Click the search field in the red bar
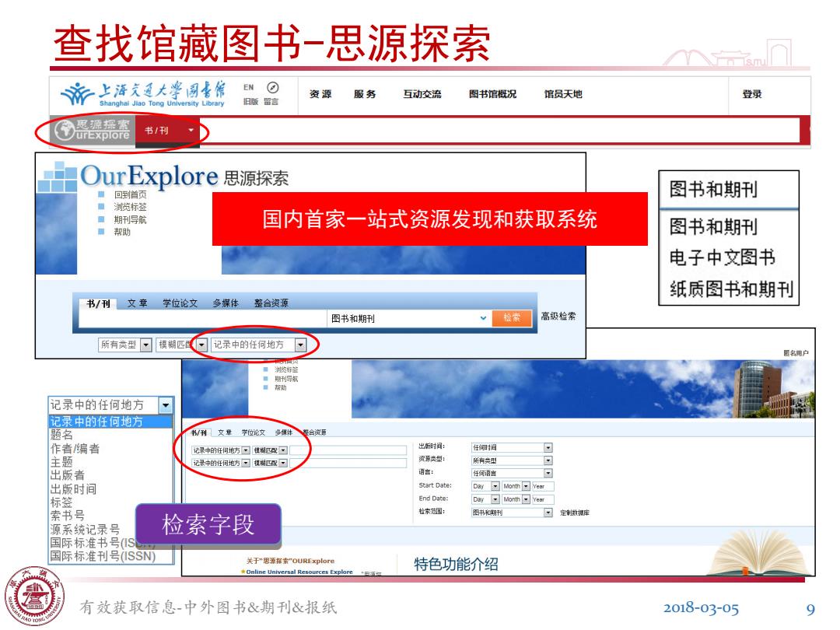Screen dimensions: 840x630 (500, 130)
